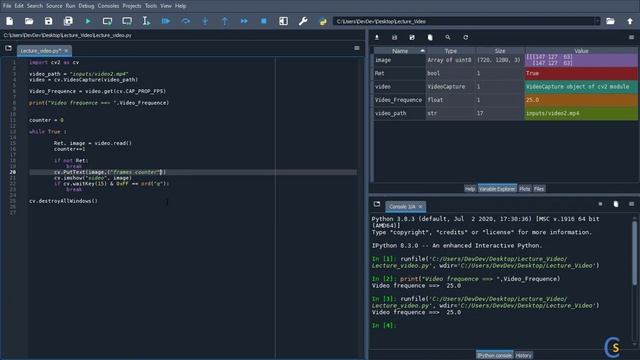Open the Debug menu
The image size is (640, 360).
[x=86, y=6]
